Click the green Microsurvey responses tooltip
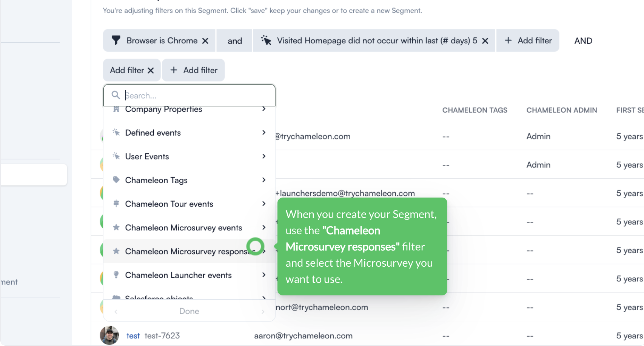This screenshot has height=346, width=644. click(362, 247)
